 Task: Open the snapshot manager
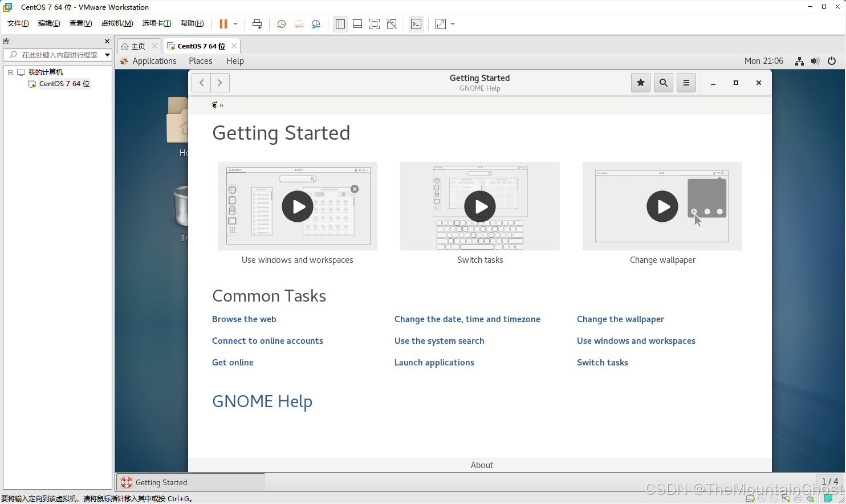coord(316,24)
